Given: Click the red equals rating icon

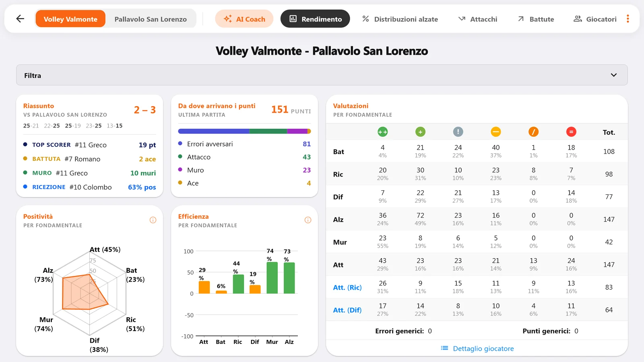Looking at the screenshot, I should click(x=571, y=132).
